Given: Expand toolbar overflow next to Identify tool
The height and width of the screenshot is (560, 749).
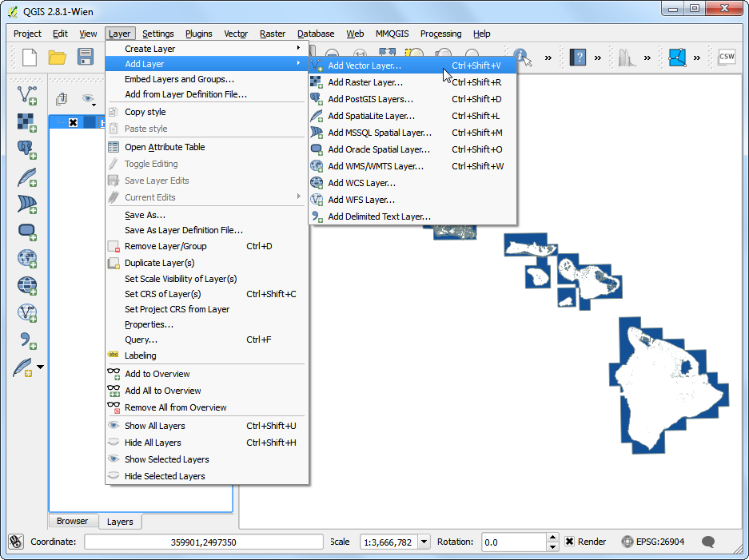Looking at the screenshot, I should [x=548, y=58].
